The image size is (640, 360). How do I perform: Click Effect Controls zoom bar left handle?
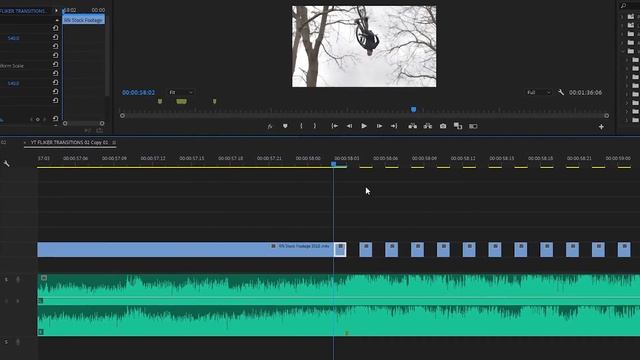(65, 123)
